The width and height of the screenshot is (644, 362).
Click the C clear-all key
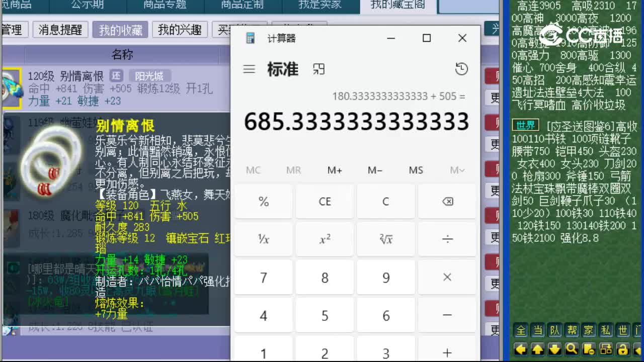386,202
